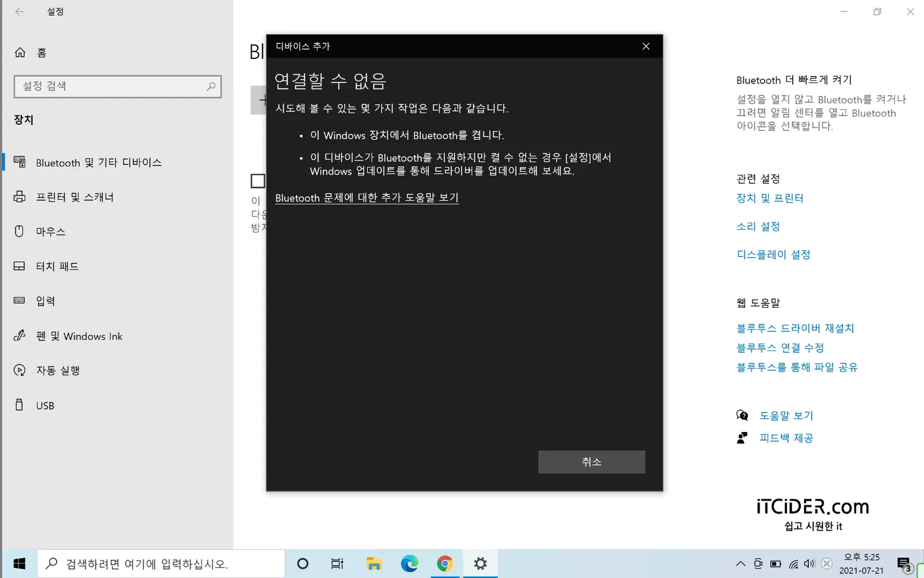Screen dimensions: 924x578
Task: Open Task View on taskbar
Action: [337, 564]
